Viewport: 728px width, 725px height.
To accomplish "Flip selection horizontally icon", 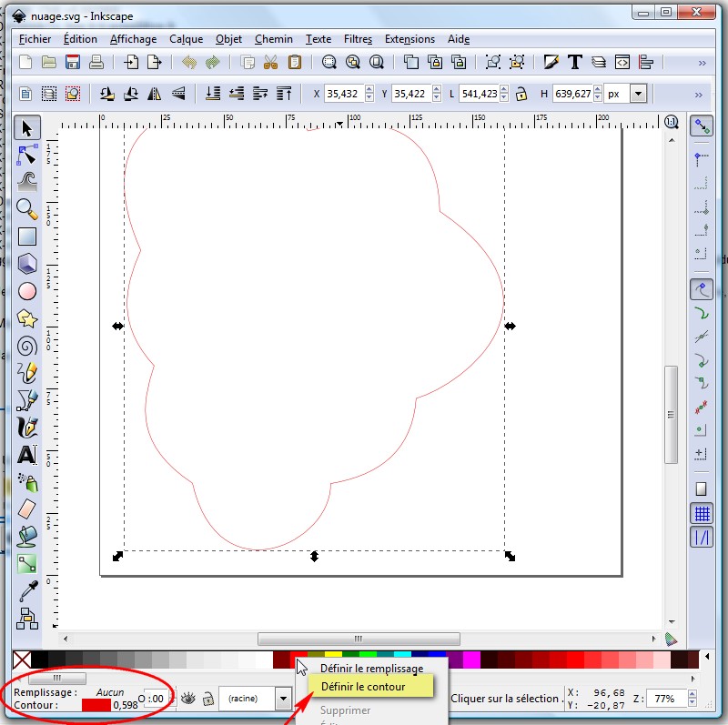I will coord(154,95).
